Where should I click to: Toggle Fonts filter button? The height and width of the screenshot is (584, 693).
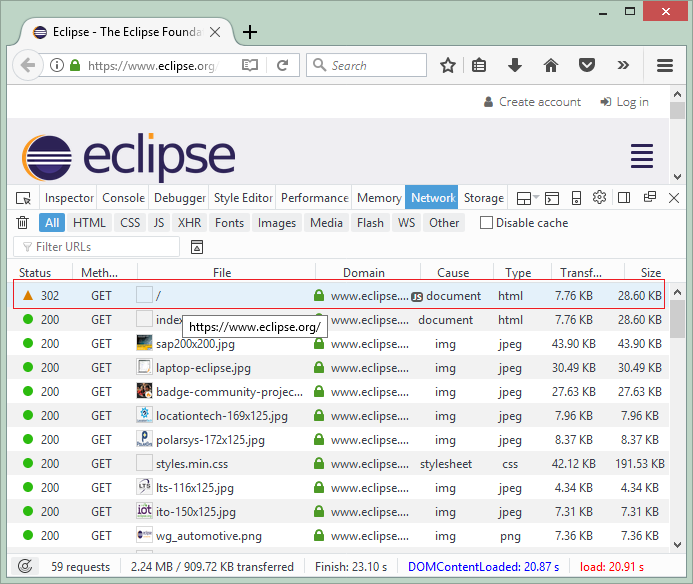(x=229, y=222)
